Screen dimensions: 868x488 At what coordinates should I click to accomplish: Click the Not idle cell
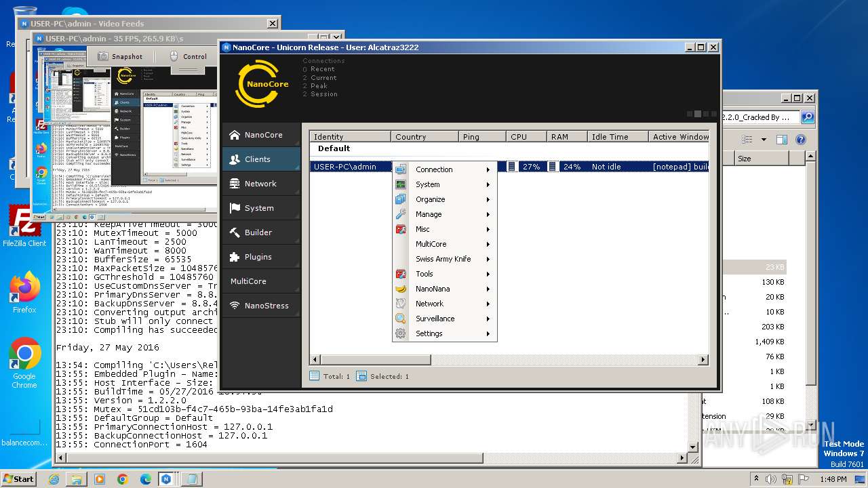pos(606,167)
